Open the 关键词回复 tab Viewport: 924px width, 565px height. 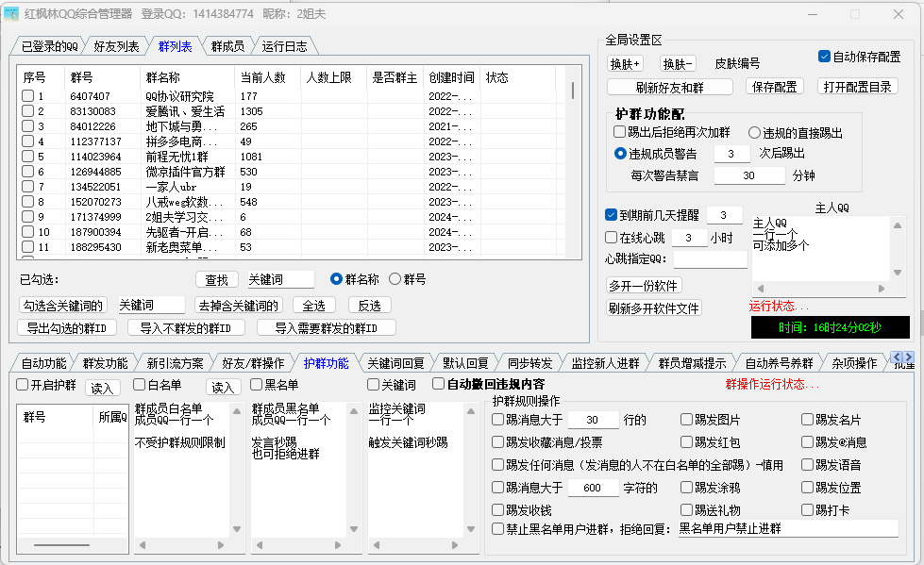coord(395,363)
